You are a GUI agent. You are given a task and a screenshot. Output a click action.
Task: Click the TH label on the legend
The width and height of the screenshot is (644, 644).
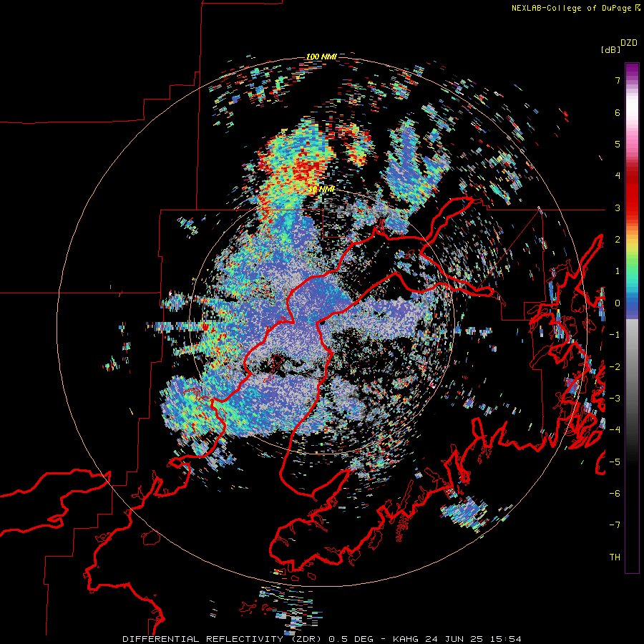pyautogui.click(x=615, y=557)
